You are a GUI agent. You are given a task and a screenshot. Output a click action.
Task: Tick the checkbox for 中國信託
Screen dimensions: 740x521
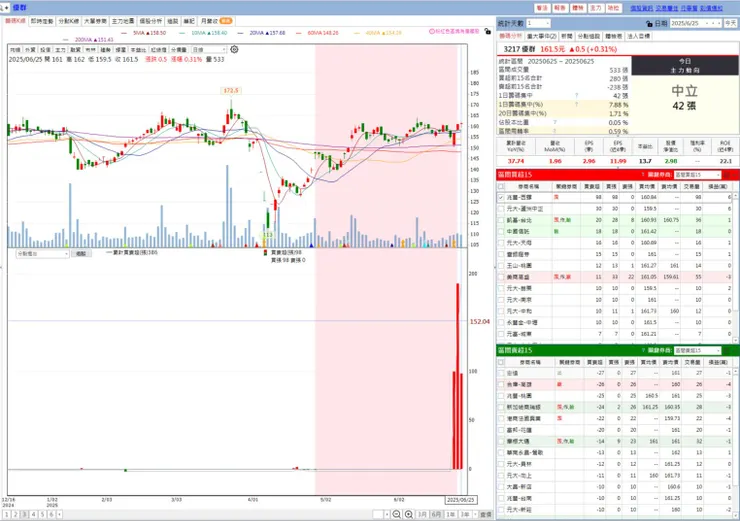(501, 232)
